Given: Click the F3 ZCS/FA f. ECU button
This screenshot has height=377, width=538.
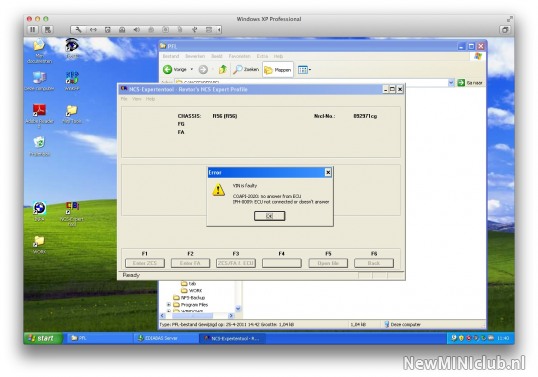Looking at the screenshot, I should pos(236,263).
